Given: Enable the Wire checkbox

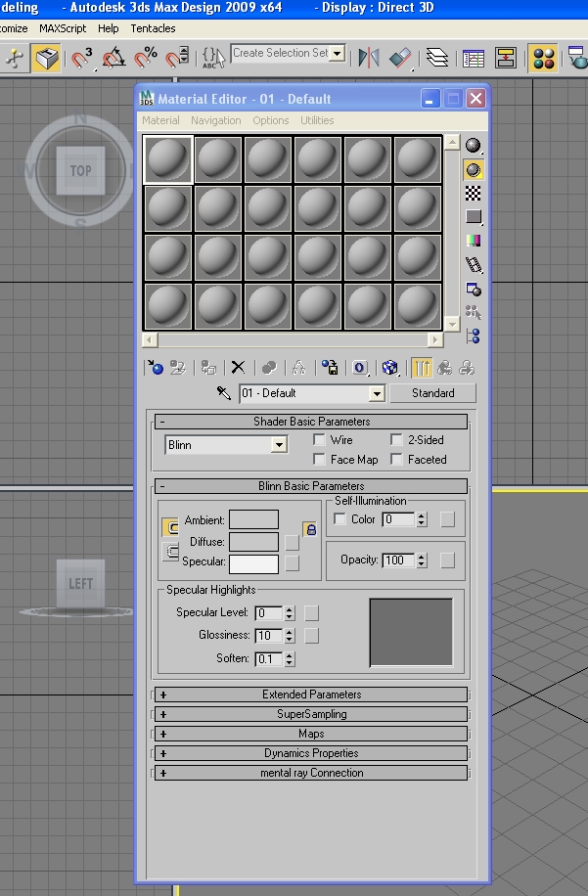Looking at the screenshot, I should 319,439.
